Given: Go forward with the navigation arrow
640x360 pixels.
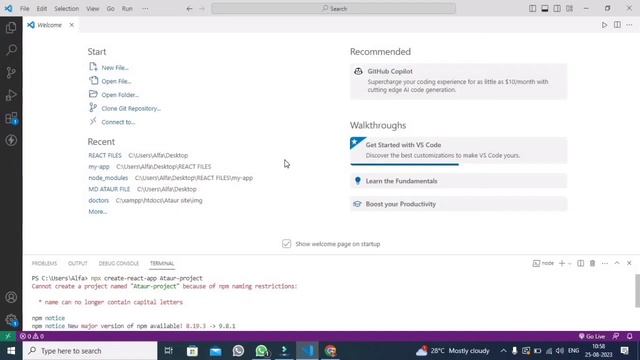Looking at the screenshot, I should click(x=202, y=9).
